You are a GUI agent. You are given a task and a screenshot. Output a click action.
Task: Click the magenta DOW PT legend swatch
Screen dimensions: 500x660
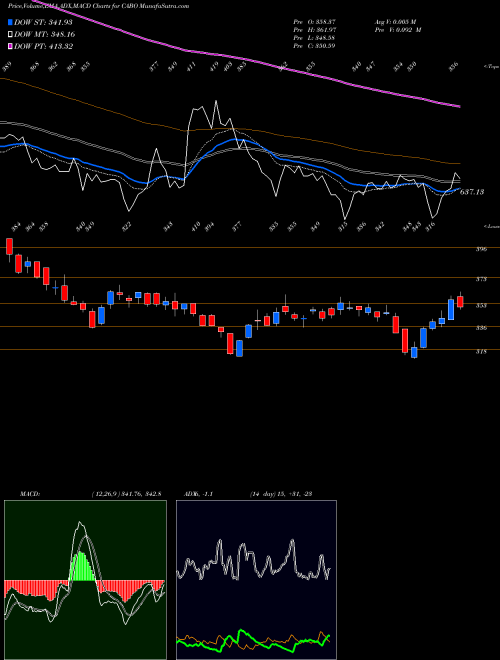pyautogui.click(x=10, y=46)
